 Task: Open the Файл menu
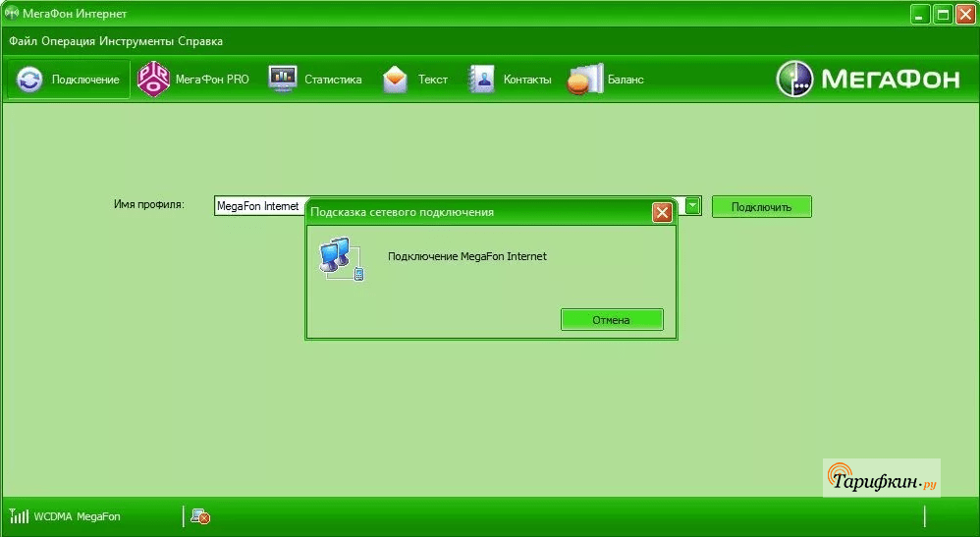click(x=24, y=42)
